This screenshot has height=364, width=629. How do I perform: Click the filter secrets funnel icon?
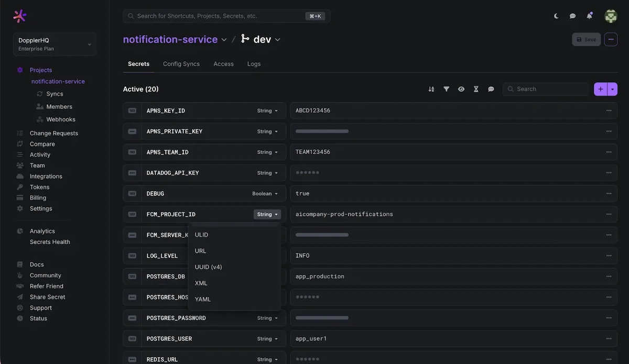click(447, 89)
